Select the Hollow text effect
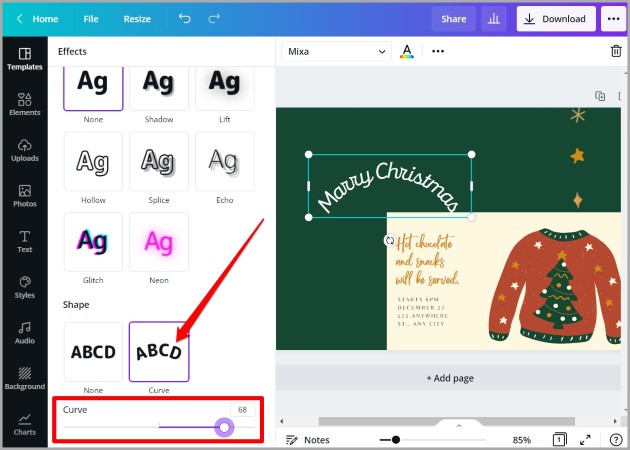Viewport: 630px width, 450px height. tap(93, 162)
